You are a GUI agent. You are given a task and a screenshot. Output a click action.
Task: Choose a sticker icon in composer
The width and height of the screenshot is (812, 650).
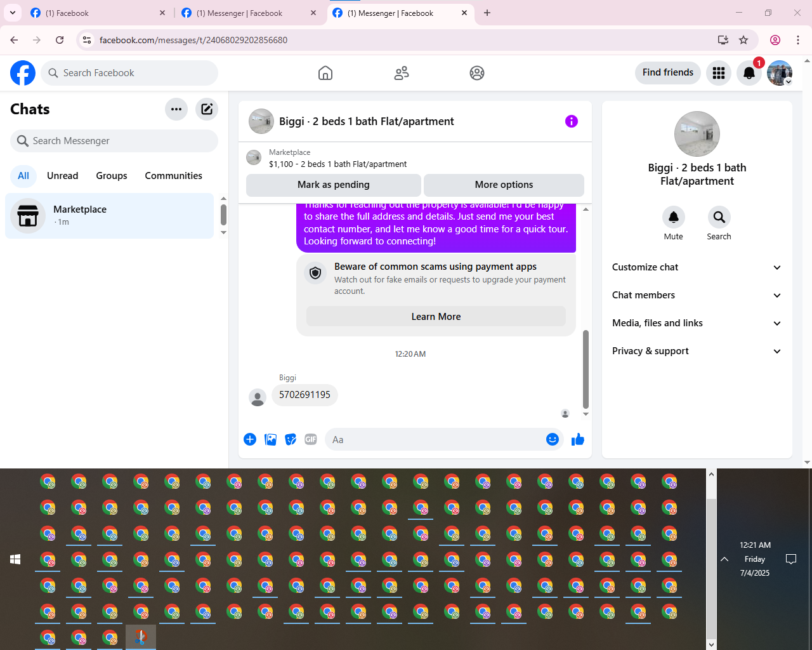(x=291, y=439)
